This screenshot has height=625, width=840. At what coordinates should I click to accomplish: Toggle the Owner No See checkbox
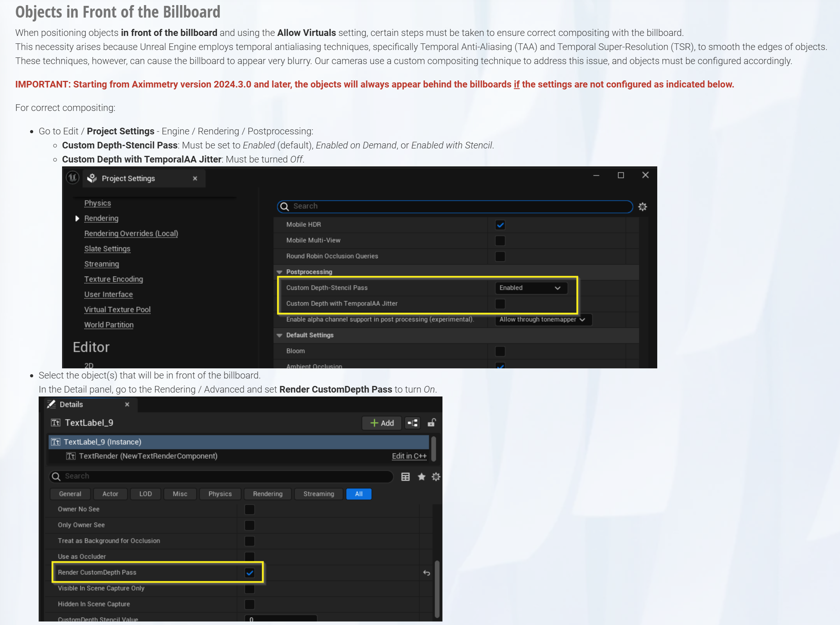tap(250, 510)
